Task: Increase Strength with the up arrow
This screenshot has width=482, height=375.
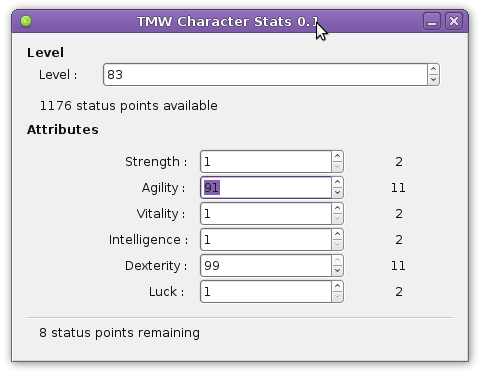Action: click(337, 156)
